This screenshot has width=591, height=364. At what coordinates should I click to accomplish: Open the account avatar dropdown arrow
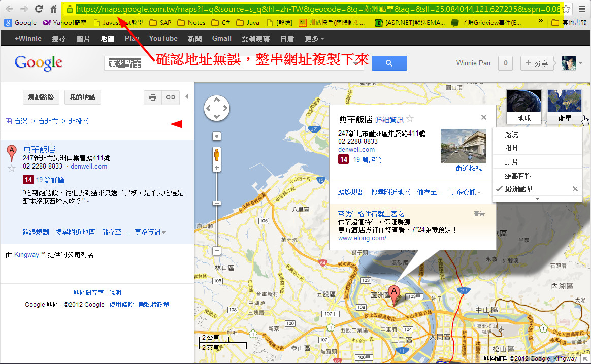580,63
